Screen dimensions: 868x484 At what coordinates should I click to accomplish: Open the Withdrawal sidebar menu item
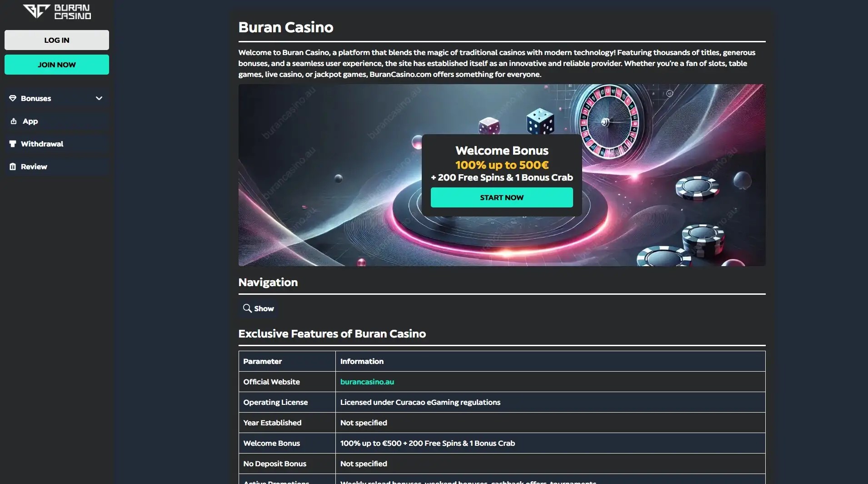pyautogui.click(x=57, y=144)
